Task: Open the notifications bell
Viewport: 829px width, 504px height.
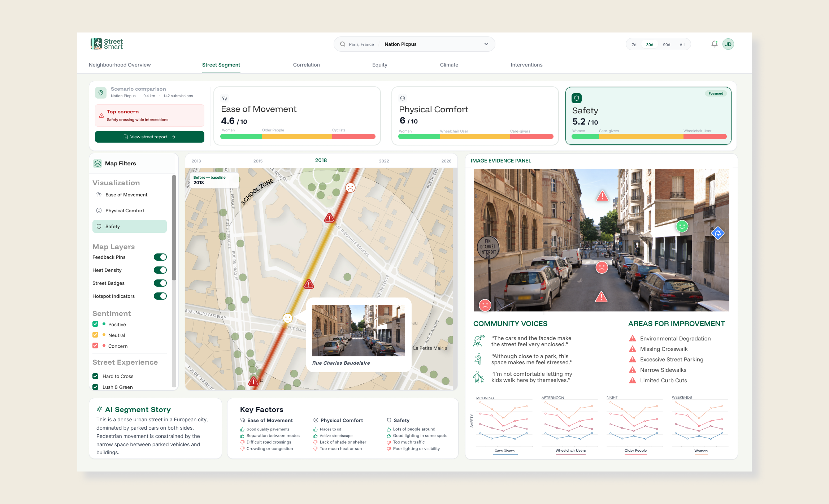Action: (x=714, y=44)
